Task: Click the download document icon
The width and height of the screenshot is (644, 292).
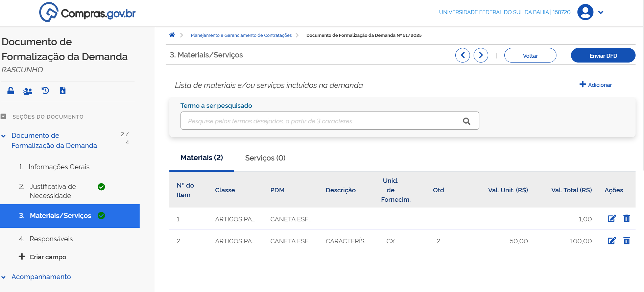Action: pos(63,91)
